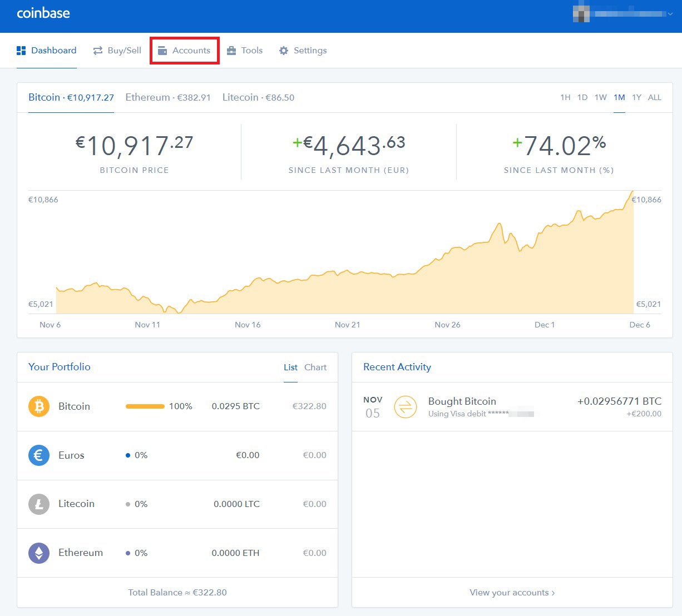682x616 pixels.
Task: Open the Dashboard tab
Action: tap(47, 51)
